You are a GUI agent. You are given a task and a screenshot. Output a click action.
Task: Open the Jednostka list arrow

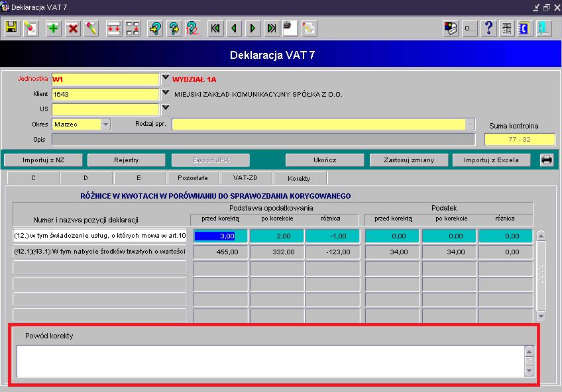[165, 78]
